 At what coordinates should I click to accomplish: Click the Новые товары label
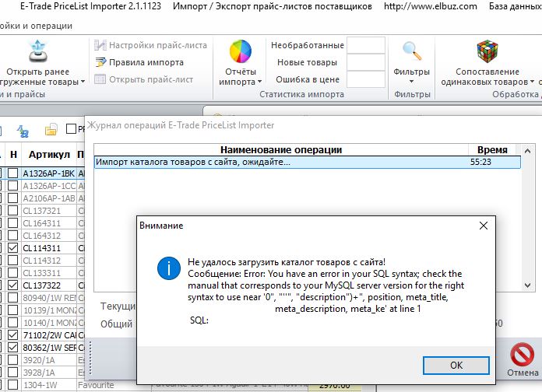[x=307, y=62]
